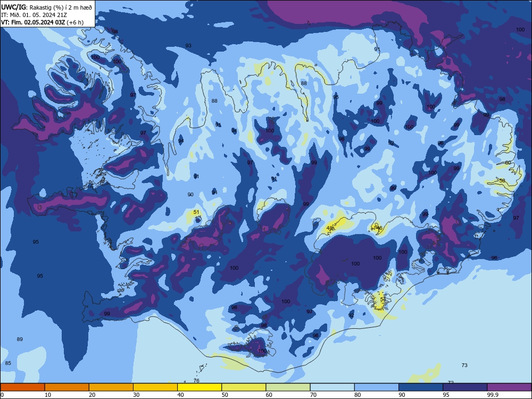Click the dark orange 0–10 legend swatch
532x399 pixels.
pyautogui.click(x=22, y=387)
